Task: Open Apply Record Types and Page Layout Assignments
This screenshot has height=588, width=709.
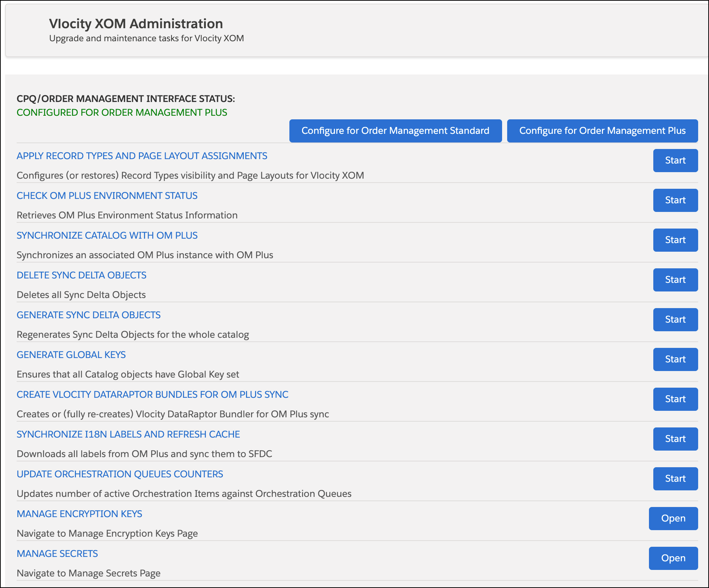Action: point(142,156)
